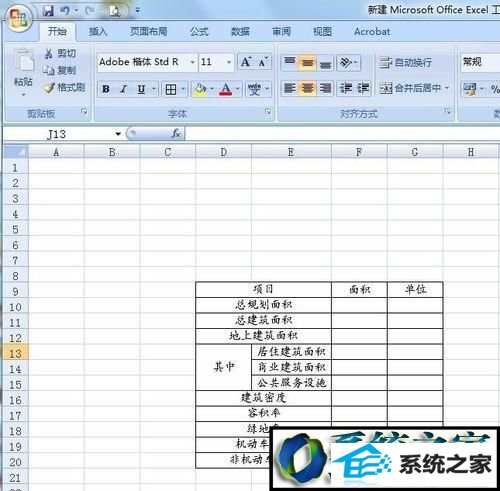Toggle Bold formatting
Screen dimensions: 500x491
(106, 89)
